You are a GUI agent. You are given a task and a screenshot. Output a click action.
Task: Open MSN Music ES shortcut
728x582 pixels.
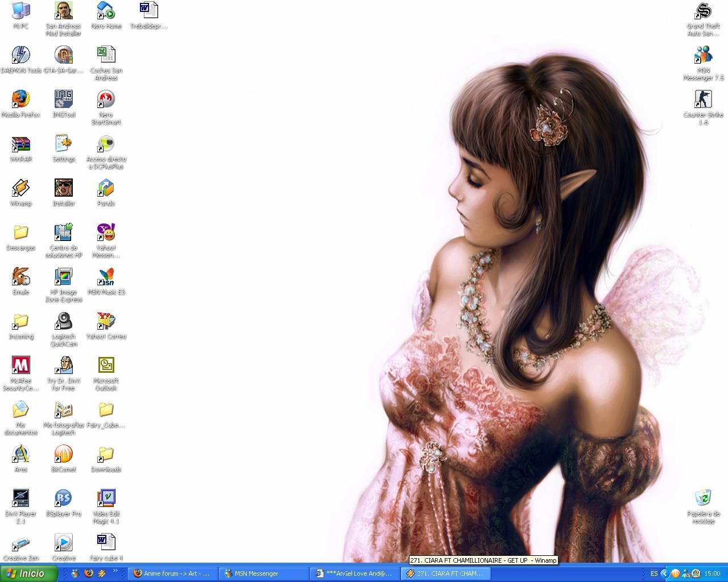point(106,281)
